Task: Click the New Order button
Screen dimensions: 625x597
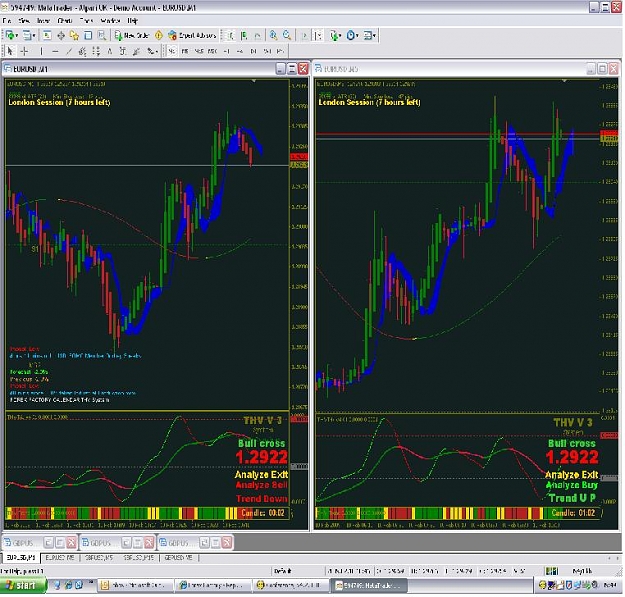Action: (132, 35)
